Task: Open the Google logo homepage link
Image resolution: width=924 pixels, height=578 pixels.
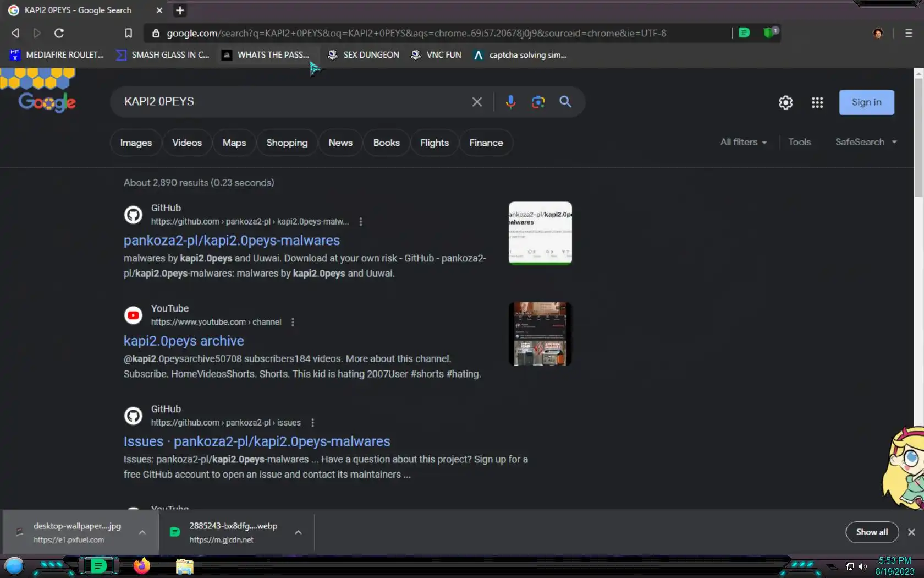Action: pos(47,102)
